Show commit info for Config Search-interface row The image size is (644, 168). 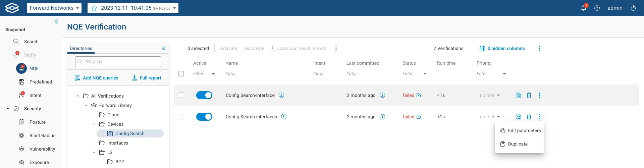(382, 95)
